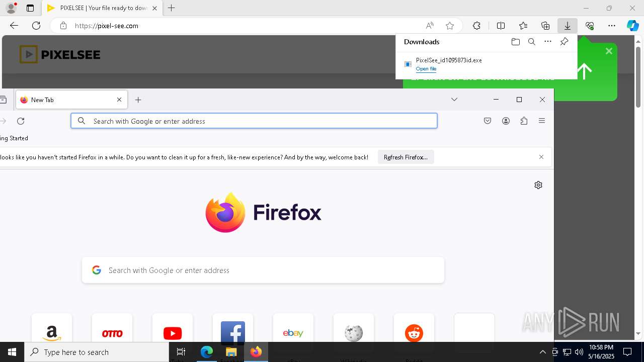Open File Explorer from taskbar

click(231, 352)
